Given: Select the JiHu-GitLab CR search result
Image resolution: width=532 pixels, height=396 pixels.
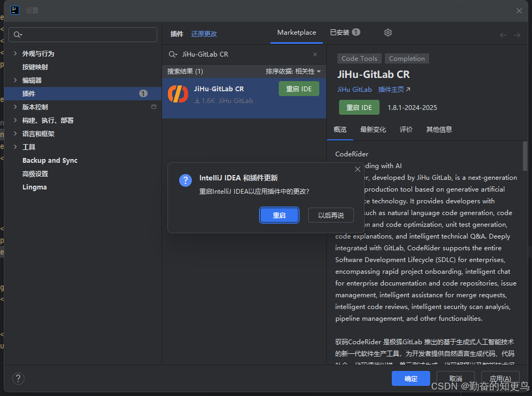Looking at the screenshot, I should 244,98.
